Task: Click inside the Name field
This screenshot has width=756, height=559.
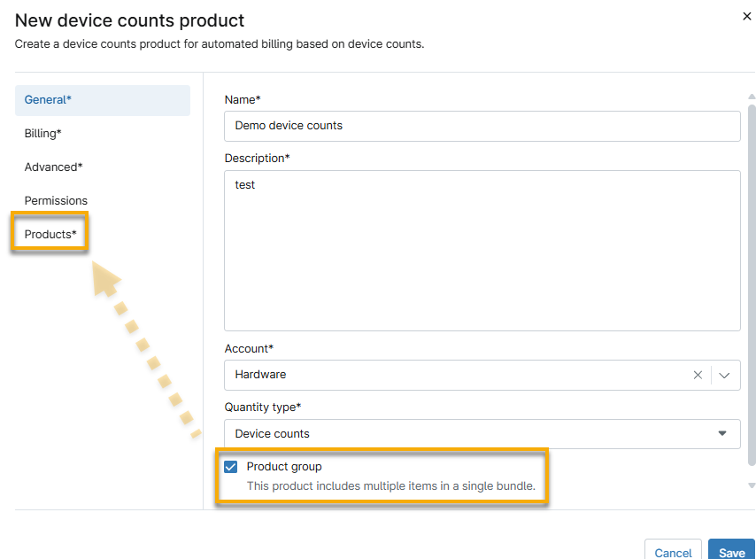Action: point(482,126)
